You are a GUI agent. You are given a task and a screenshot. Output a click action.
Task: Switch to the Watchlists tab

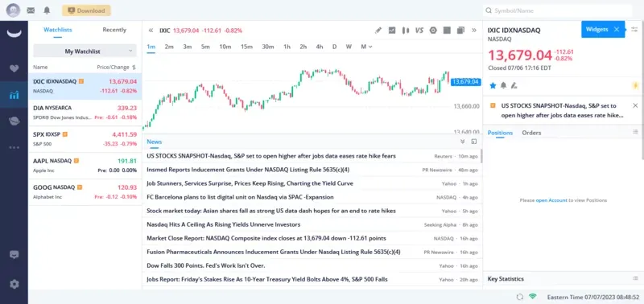tap(58, 30)
